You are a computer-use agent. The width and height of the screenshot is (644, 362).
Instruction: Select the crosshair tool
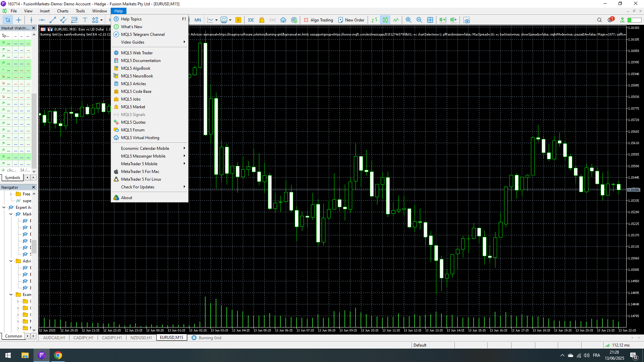coord(18,20)
